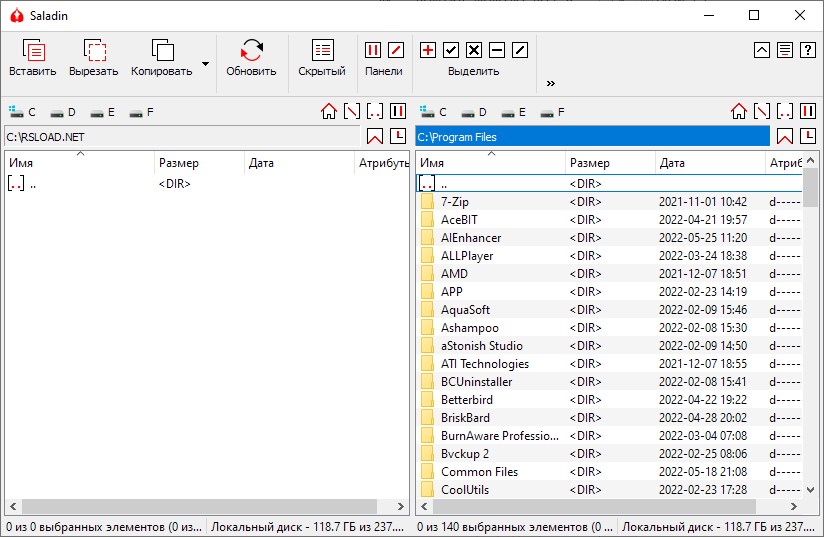Viewport: 824px width, 537px height.
Task: Sort left panel by Дата column
Action: (x=300, y=163)
